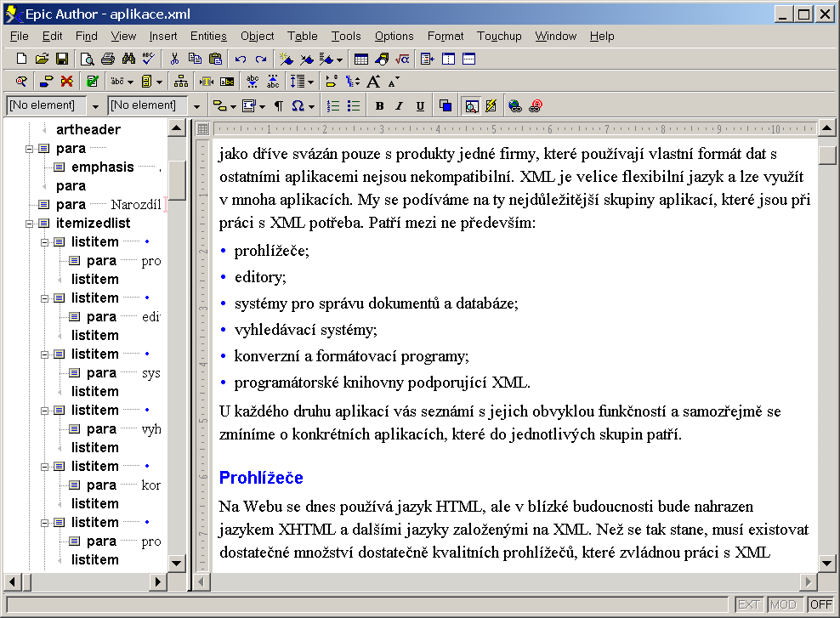Open the Options menu
840x618 pixels.
click(394, 36)
